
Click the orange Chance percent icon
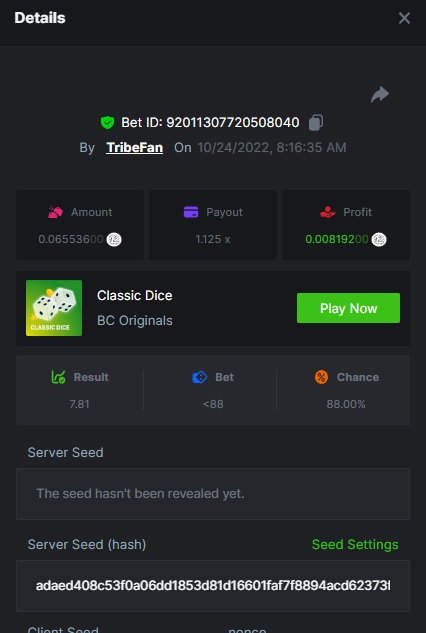coord(321,377)
